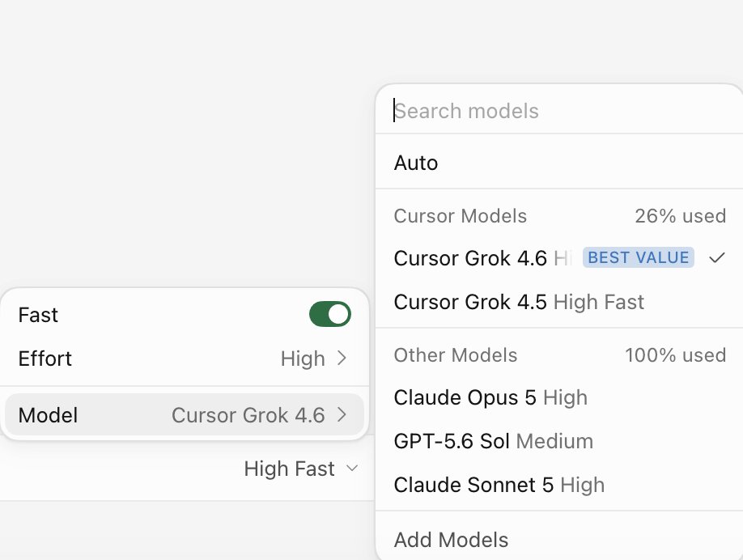Open the High Fast dropdown
The height and width of the screenshot is (560, 743).
point(301,469)
